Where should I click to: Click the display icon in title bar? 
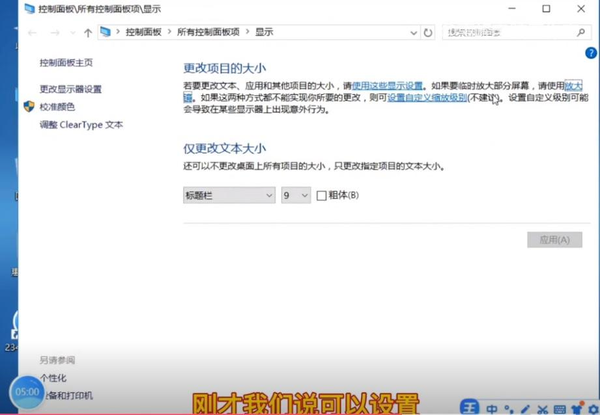29,8
